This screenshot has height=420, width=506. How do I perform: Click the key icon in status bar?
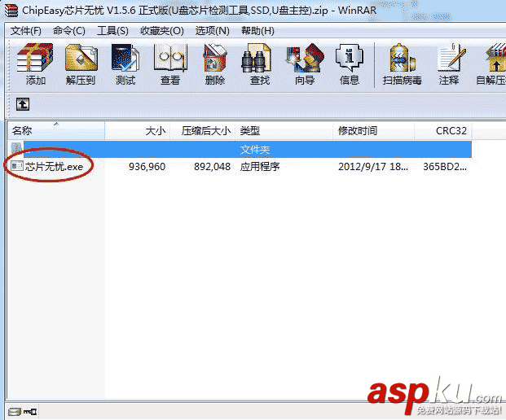click(x=30, y=412)
